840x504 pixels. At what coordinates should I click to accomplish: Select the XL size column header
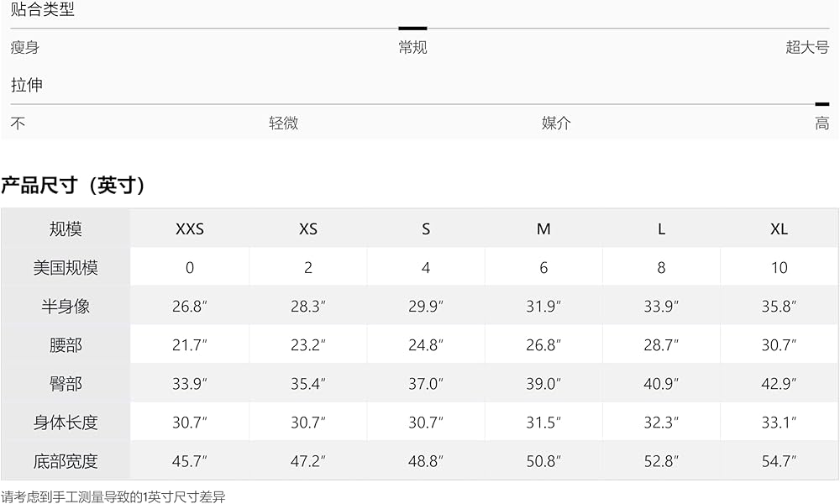click(779, 229)
